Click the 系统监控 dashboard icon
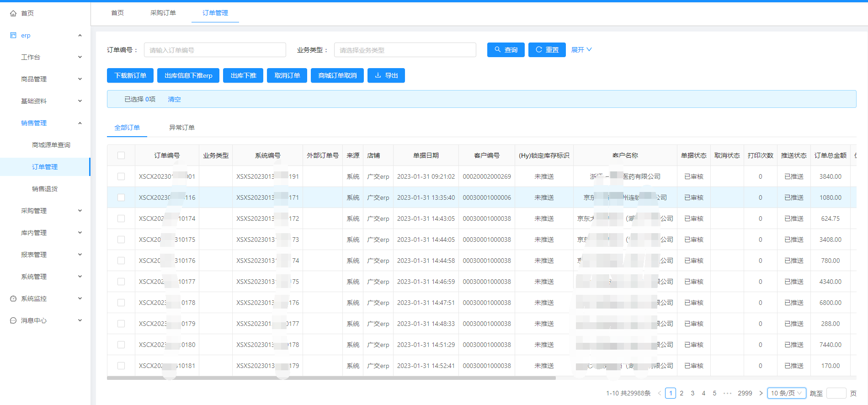The width and height of the screenshot is (868, 405). (x=13, y=298)
